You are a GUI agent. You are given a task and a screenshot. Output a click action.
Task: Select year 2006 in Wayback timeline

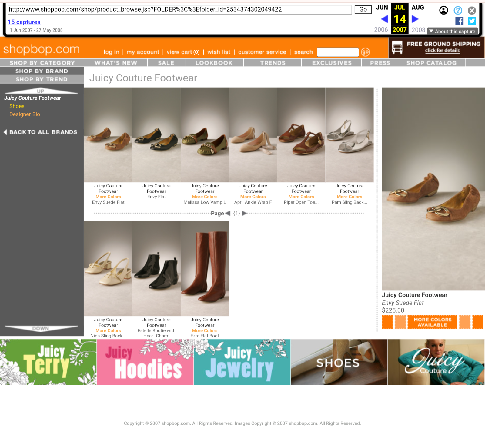pyautogui.click(x=381, y=30)
